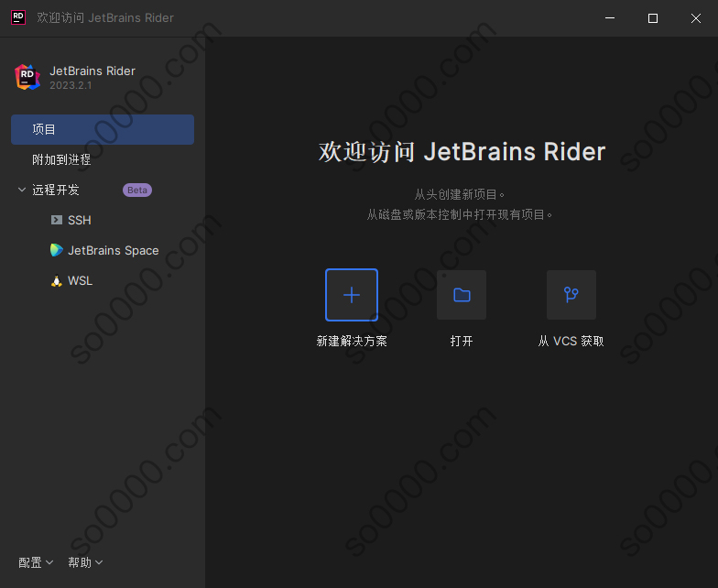Click the 新建解决方案 label
718x588 pixels.
(x=352, y=341)
